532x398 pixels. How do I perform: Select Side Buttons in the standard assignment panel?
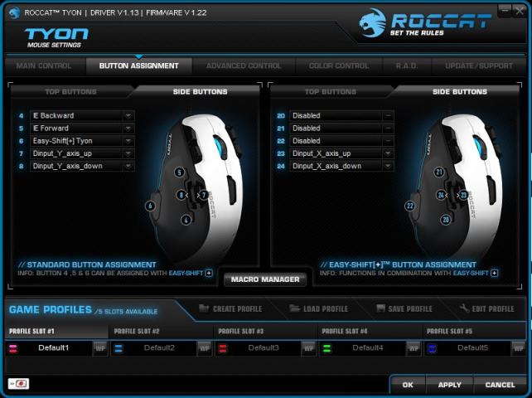click(x=201, y=92)
